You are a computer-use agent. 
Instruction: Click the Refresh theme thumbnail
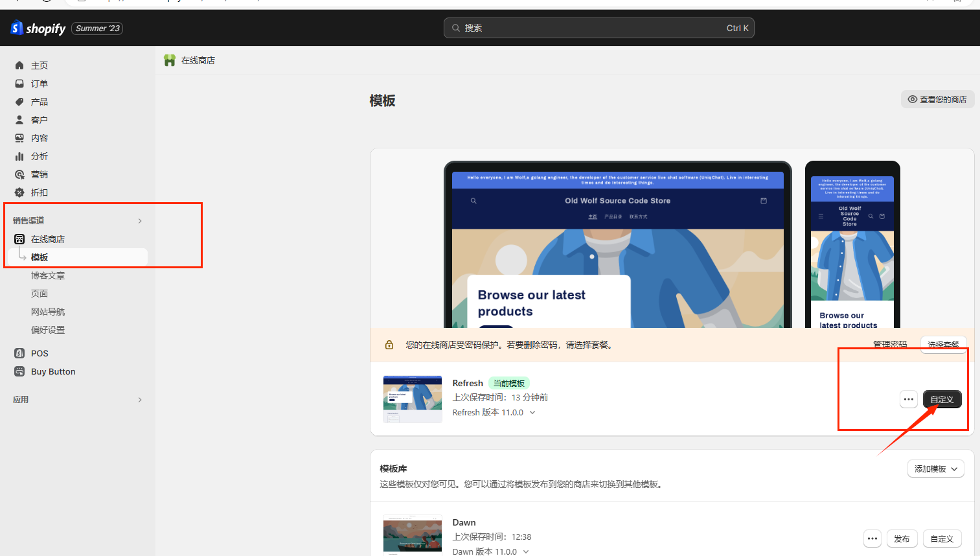coord(413,399)
